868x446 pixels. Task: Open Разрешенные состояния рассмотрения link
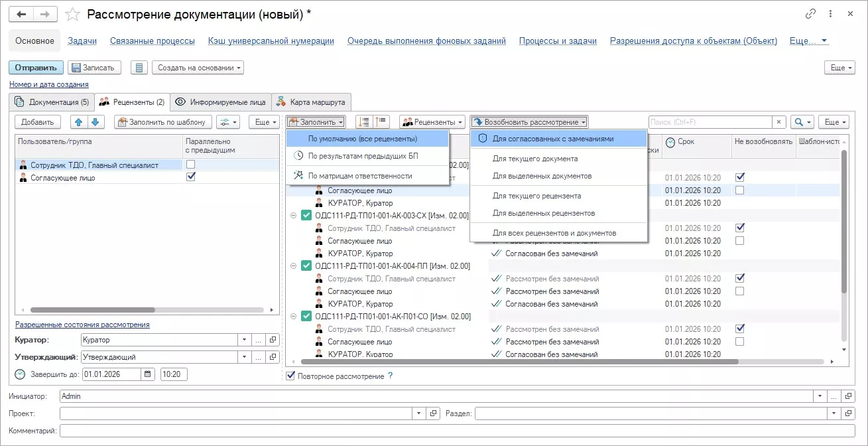[x=82, y=325]
